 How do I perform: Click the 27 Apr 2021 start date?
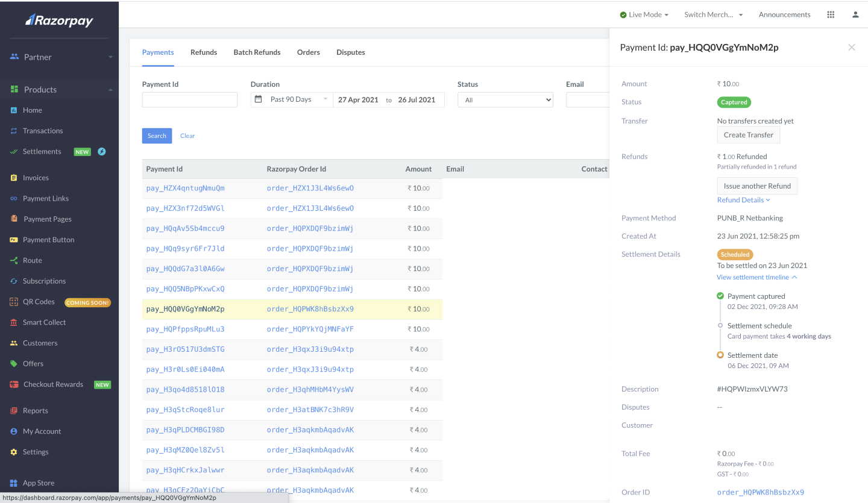click(x=358, y=100)
